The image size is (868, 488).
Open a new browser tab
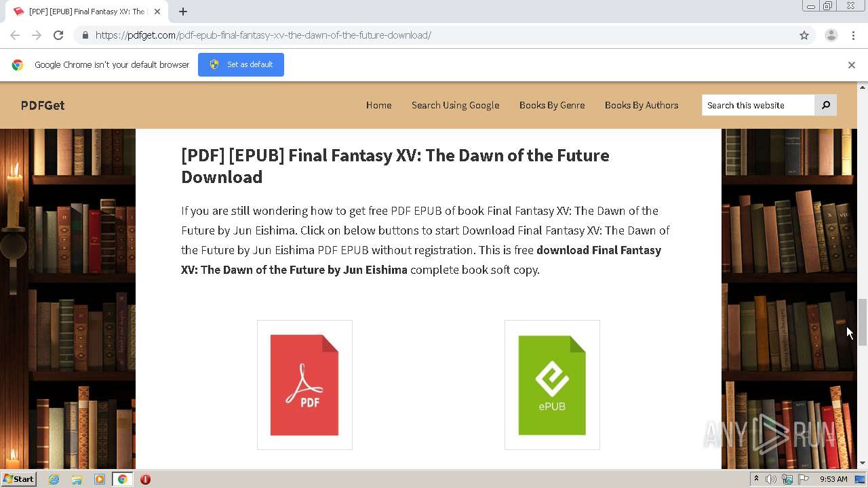(x=183, y=12)
